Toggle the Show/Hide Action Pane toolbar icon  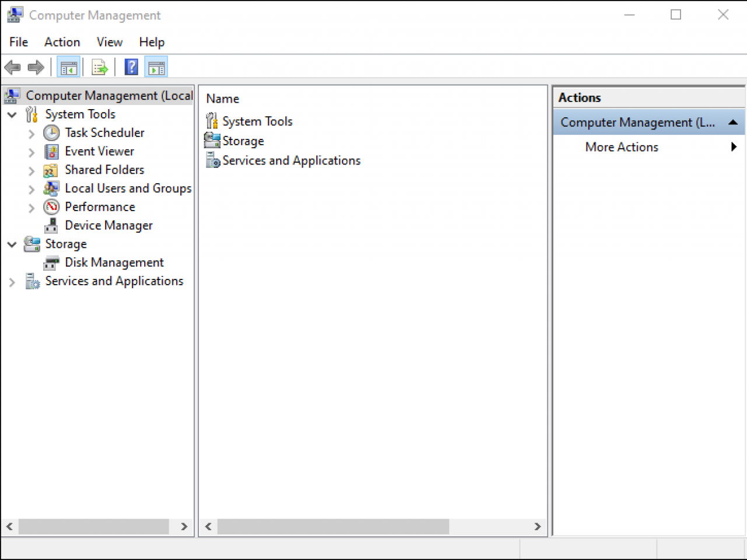point(156,66)
